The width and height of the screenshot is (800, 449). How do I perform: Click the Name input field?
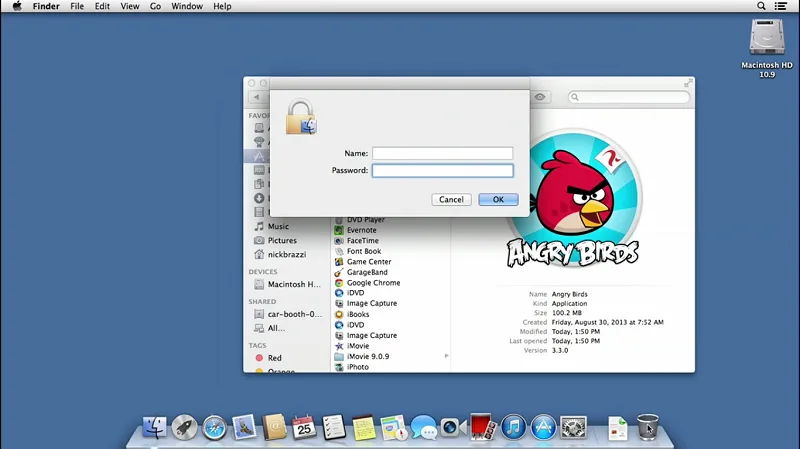(442, 153)
